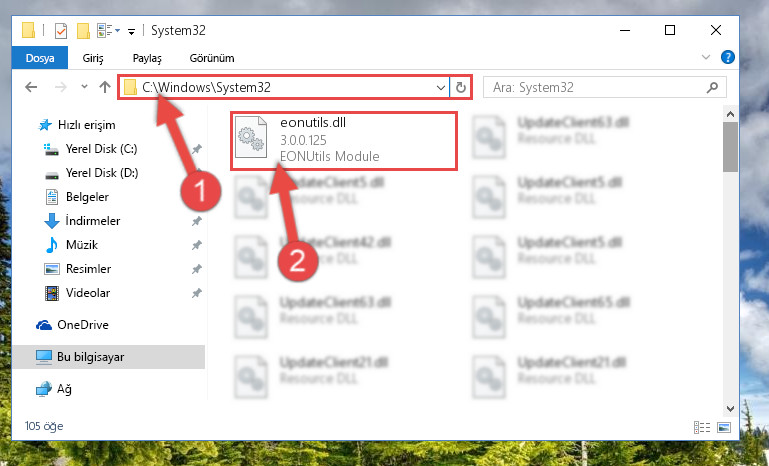Open the Dosya menu tab
Screen dimensions: 769x466
pyautogui.click(x=40, y=58)
